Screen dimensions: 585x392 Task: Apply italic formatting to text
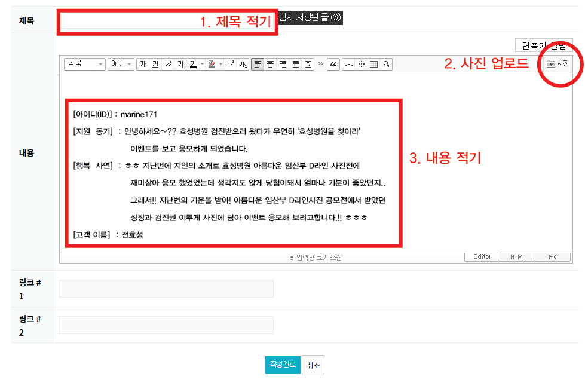coord(168,64)
